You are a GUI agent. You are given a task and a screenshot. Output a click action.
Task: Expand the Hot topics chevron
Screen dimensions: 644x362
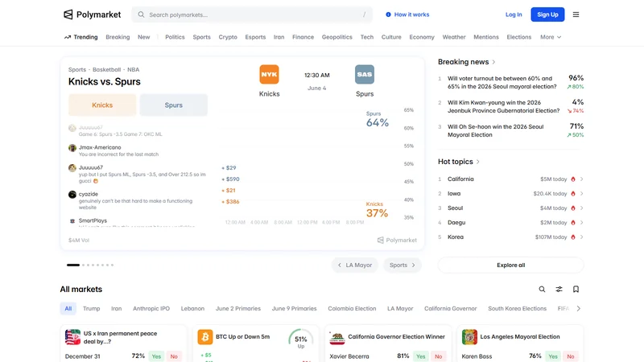pyautogui.click(x=477, y=162)
